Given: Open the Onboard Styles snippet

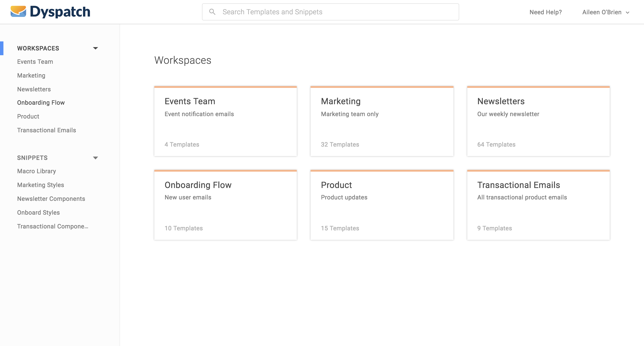Looking at the screenshot, I should (x=38, y=212).
